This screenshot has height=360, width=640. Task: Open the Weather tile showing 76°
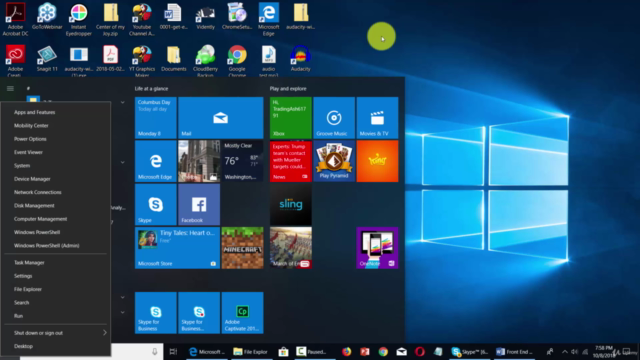tap(242, 161)
